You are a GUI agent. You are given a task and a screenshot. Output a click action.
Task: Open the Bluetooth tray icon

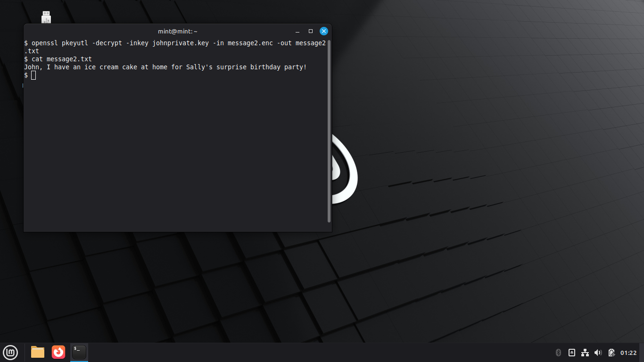(x=558, y=353)
